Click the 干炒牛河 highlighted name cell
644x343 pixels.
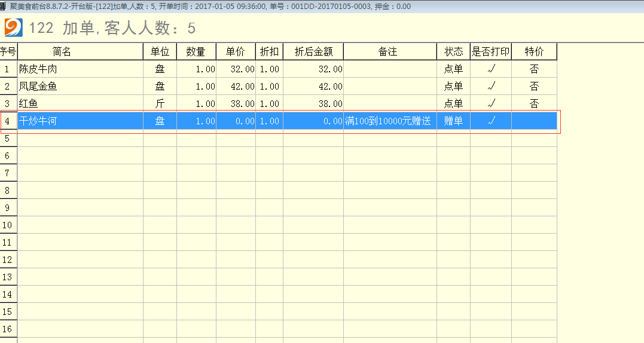tap(80, 121)
